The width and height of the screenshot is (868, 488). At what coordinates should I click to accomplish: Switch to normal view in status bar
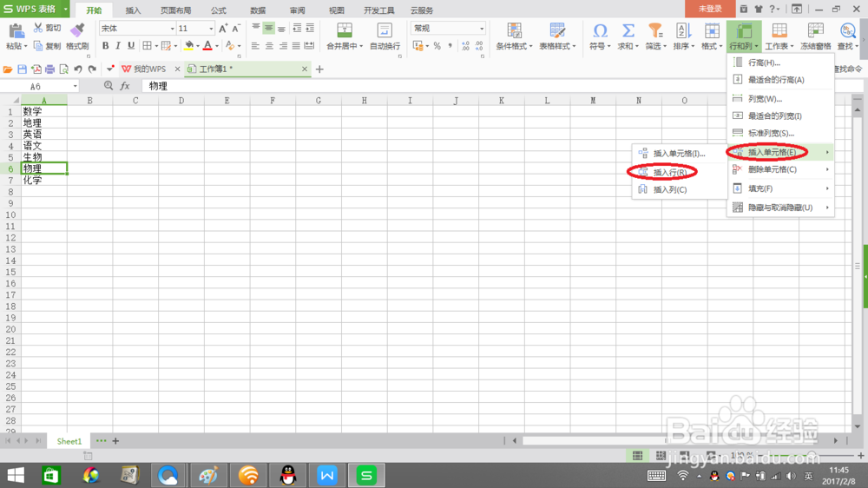[x=638, y=455]
